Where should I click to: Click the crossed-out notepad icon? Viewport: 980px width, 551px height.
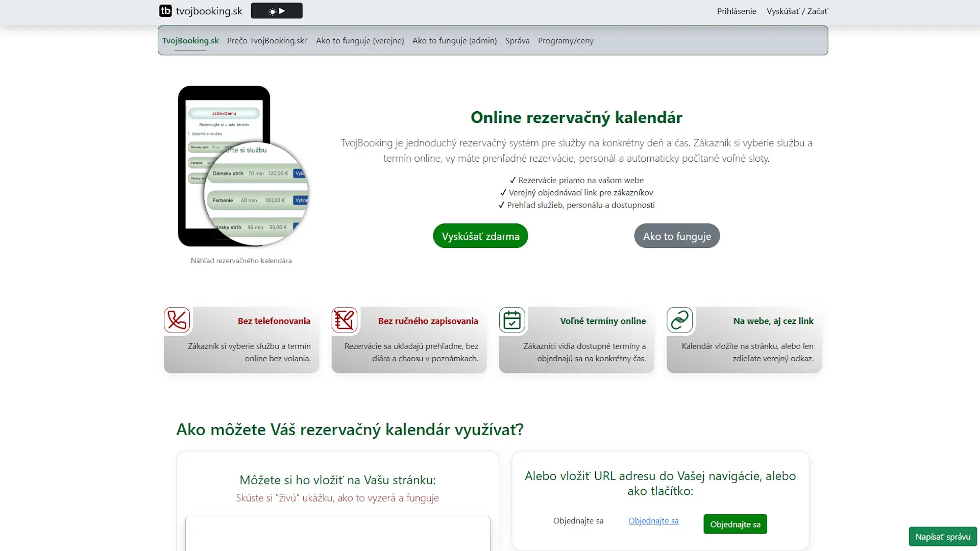tap(345, 320)
